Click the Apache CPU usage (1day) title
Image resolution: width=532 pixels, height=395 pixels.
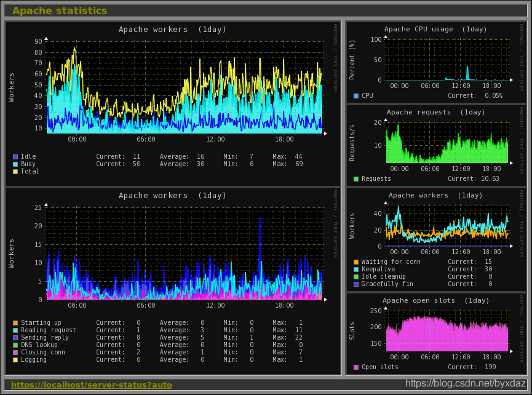[435, 29]
